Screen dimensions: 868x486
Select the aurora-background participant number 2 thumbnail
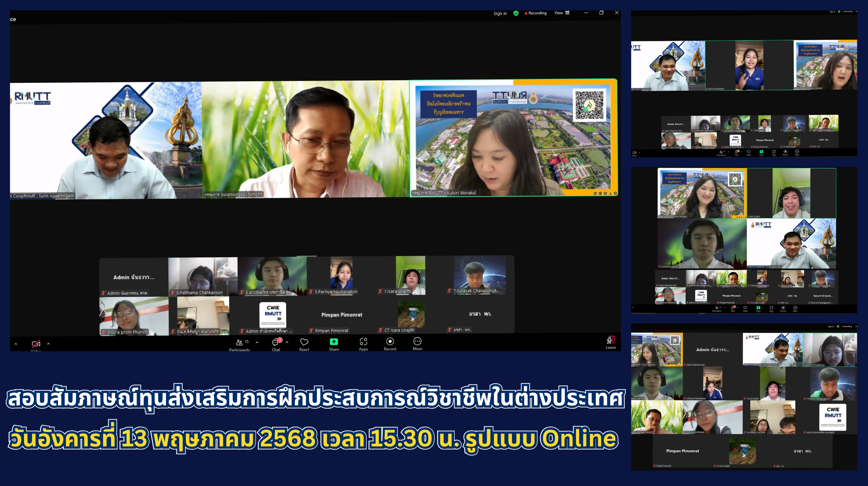(272, 276)
